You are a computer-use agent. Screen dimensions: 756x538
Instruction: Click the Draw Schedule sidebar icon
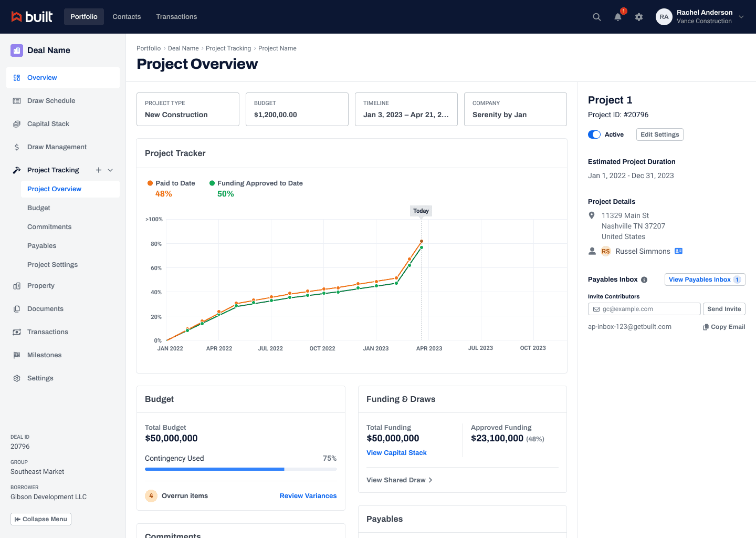(17, 101)
